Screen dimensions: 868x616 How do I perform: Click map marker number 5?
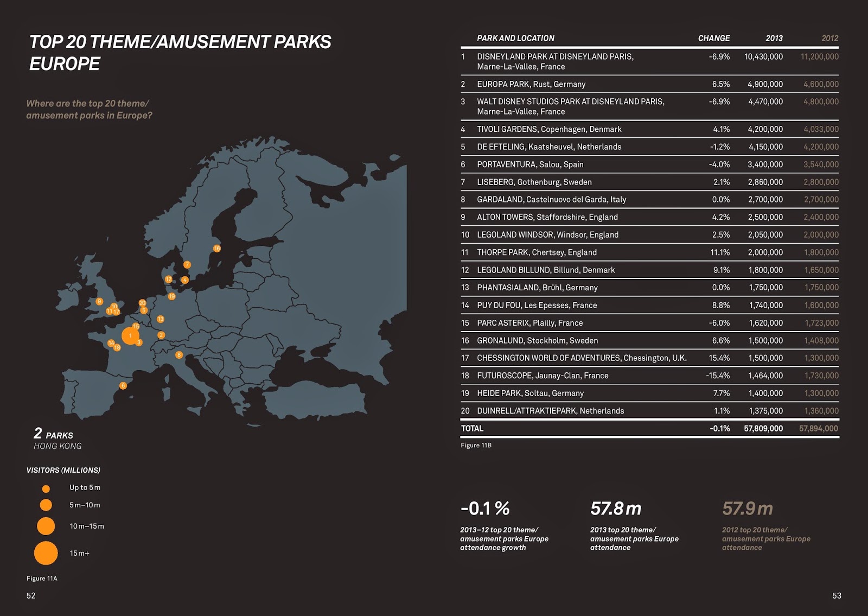point(144,310)
